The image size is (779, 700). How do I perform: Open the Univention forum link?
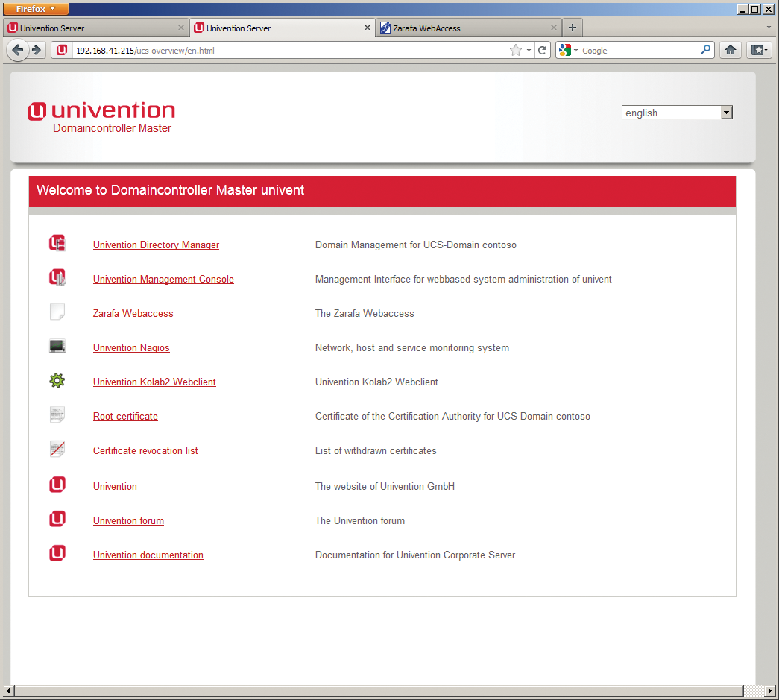click(x=128, y=520)
